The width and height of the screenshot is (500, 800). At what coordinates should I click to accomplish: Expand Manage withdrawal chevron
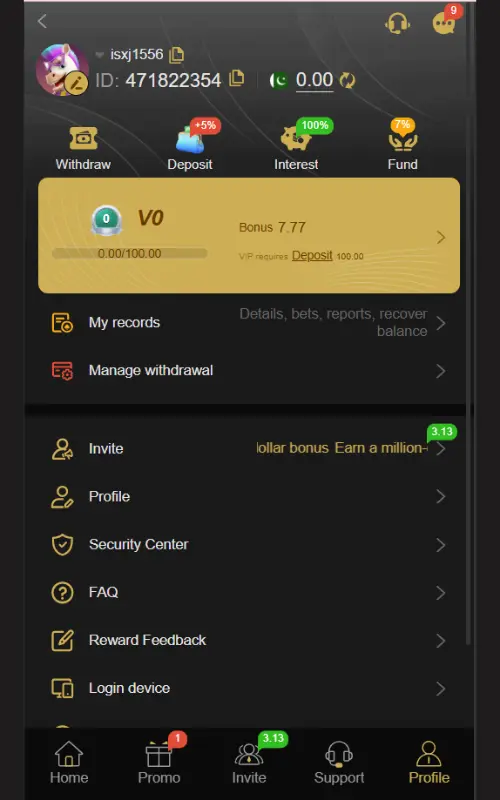click(441, 371)
